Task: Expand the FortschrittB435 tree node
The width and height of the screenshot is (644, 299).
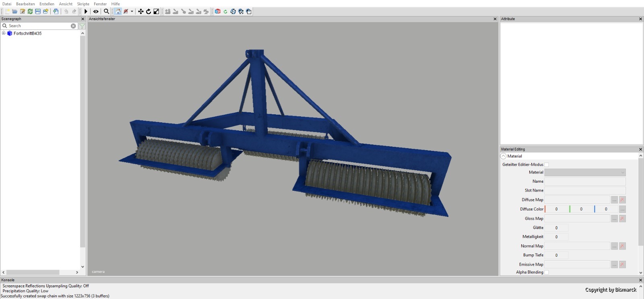Action: [4, 33]
